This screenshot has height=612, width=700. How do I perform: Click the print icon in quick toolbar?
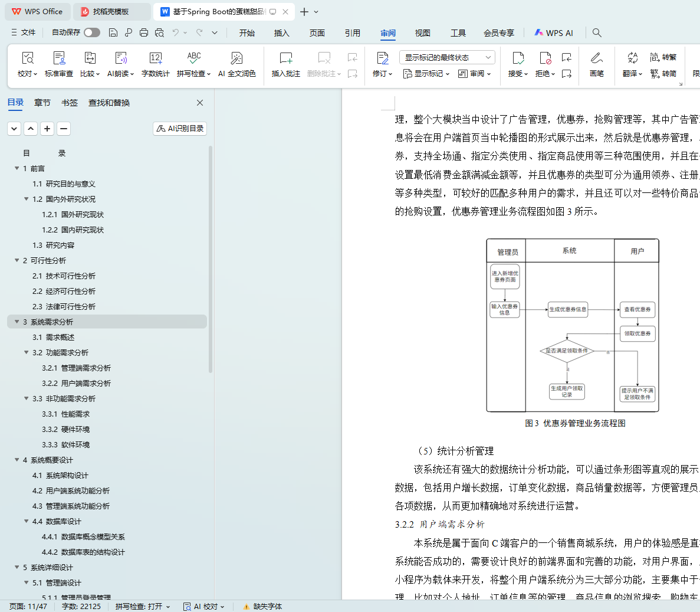(144, 33)
